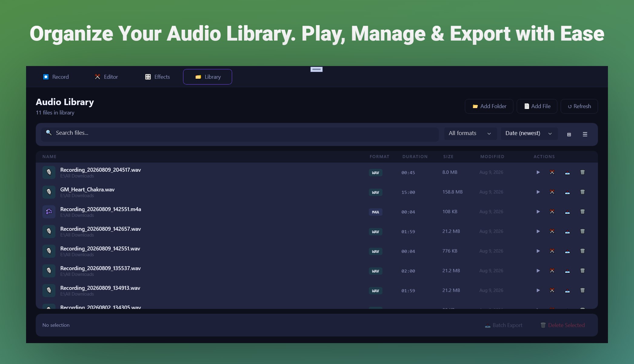
Task: Delete Recording_20260809_135537.wav with trash icon
Action: tap(582, 271)
